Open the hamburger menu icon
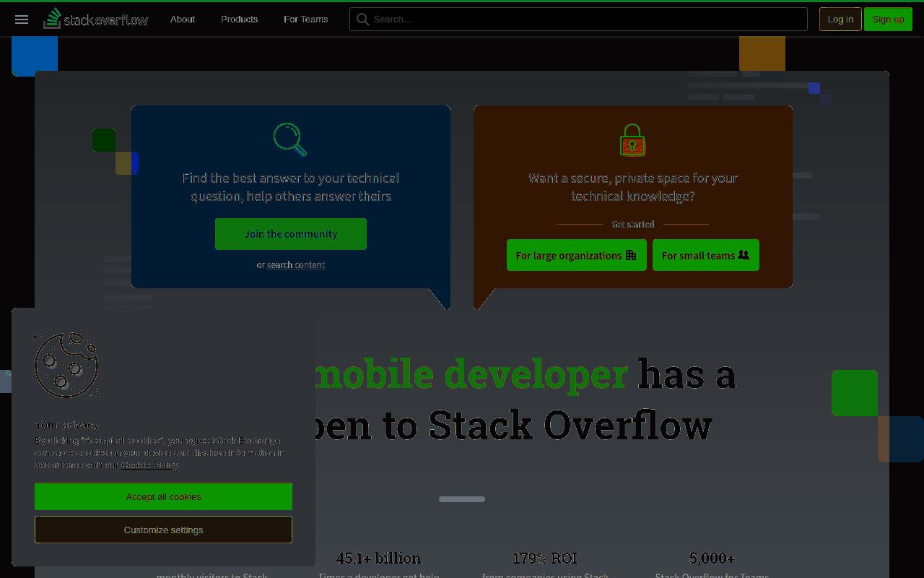This screenshot has width=924, height=578. coord(22,20)
